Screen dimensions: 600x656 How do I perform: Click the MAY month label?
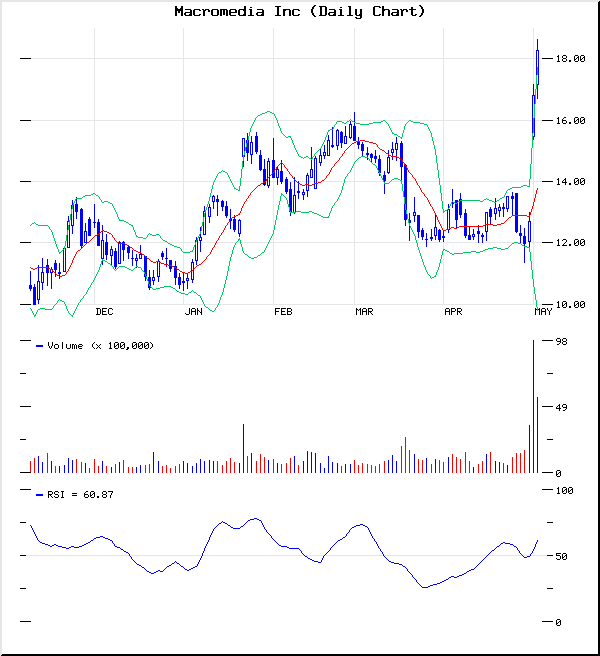pyautogui.click(x=543, y=312)
